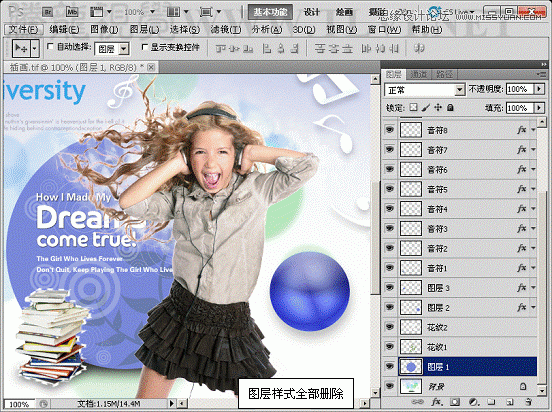The height and width of the screenshot is (412, 552).
Task: Click the delete layer trash icon
Action: click(528, 401)
